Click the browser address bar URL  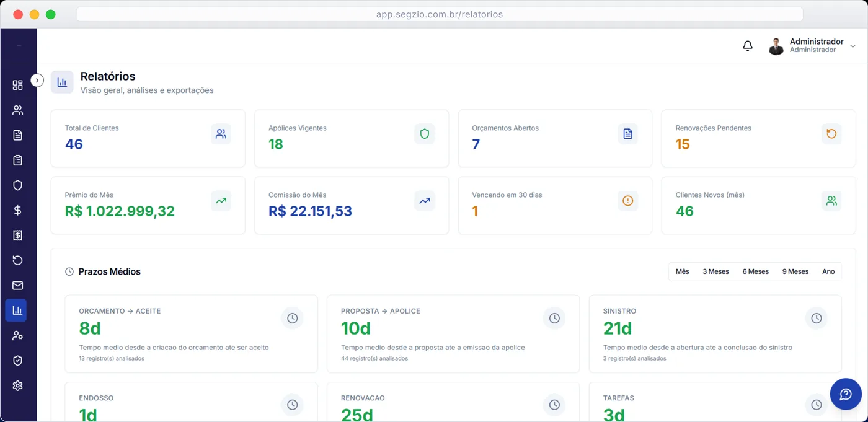click(440, 14)
